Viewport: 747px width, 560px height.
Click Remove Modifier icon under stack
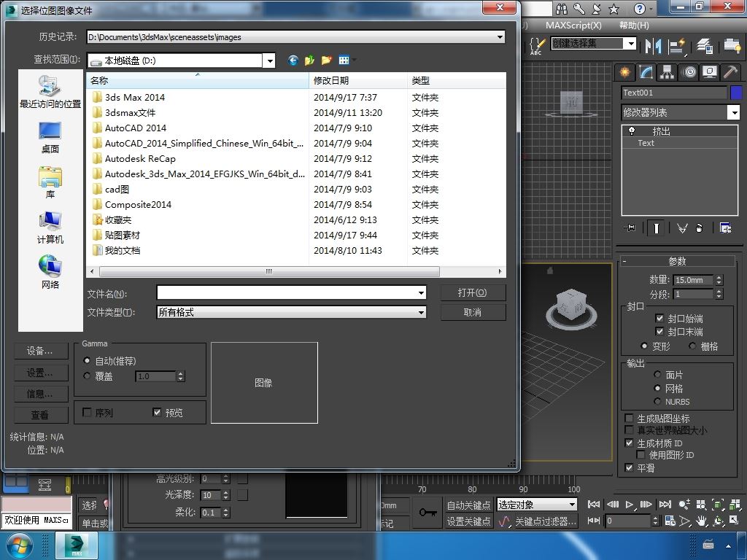699,228
